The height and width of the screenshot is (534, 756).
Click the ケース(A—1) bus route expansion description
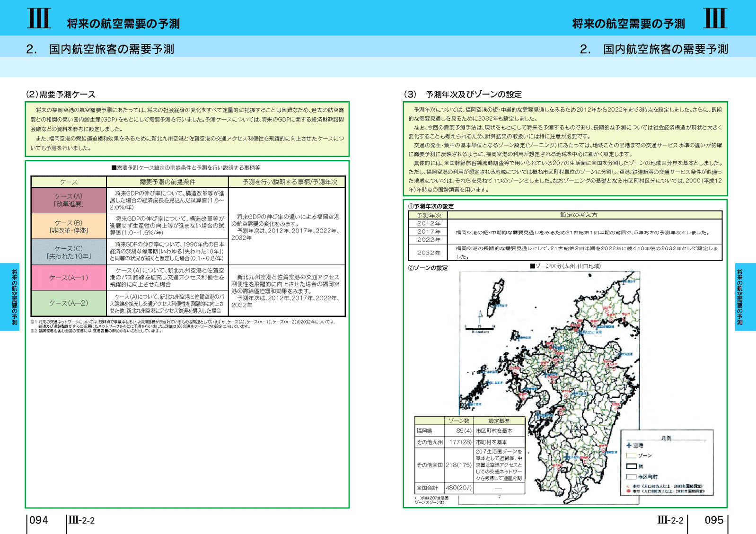coord(167,278)
